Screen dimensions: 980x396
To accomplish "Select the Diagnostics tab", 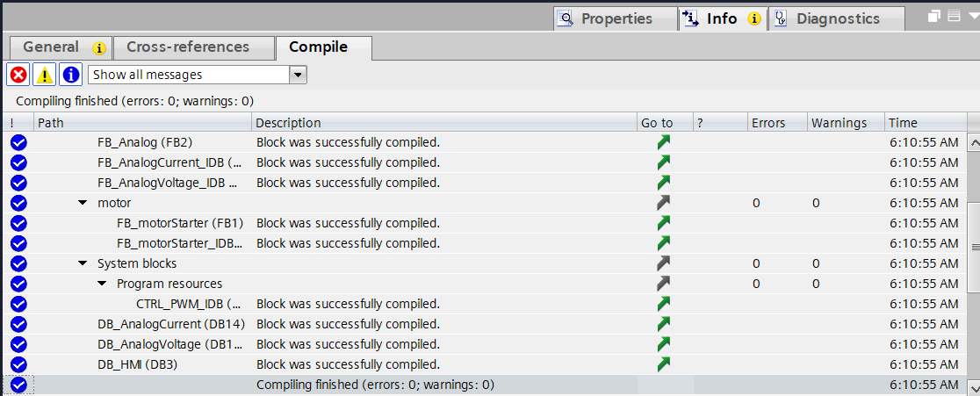I will coord(836,18).
